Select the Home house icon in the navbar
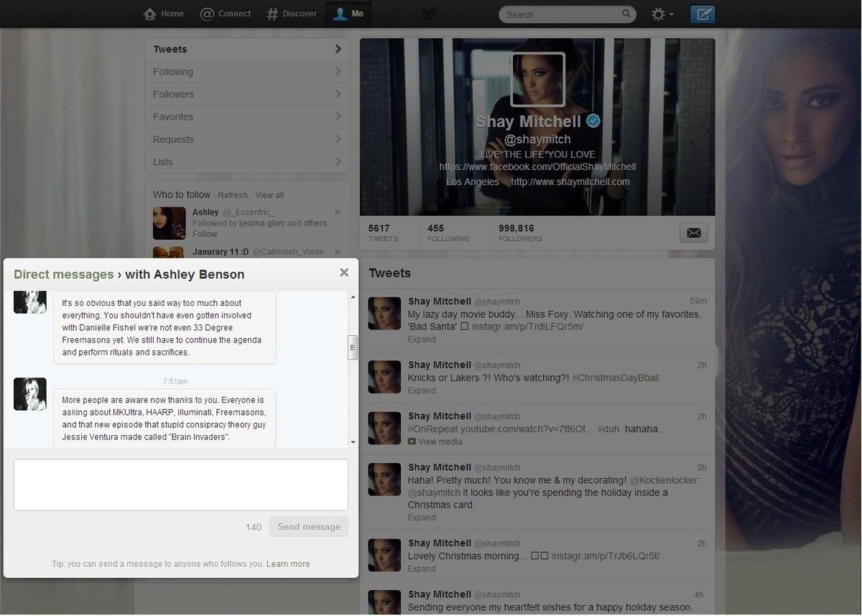Screen dimensions: 862x616 point(149,13)
